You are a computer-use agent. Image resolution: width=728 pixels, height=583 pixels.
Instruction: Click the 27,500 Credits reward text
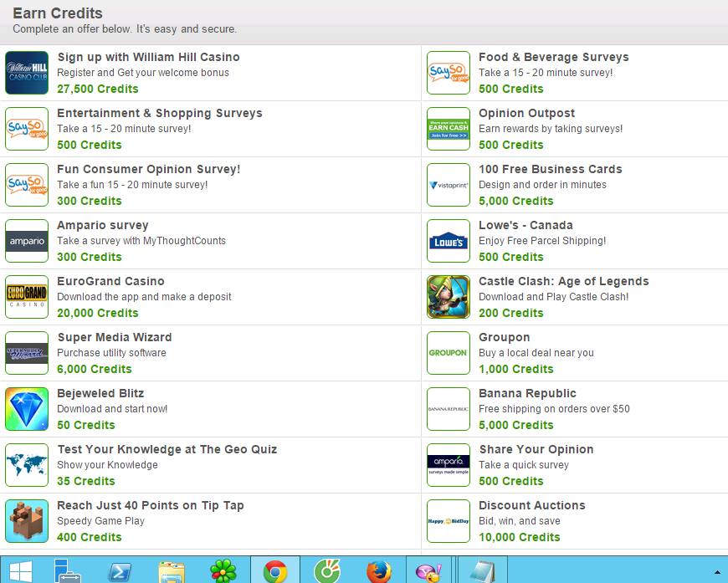pyautogui.click(x=98, y=89)
